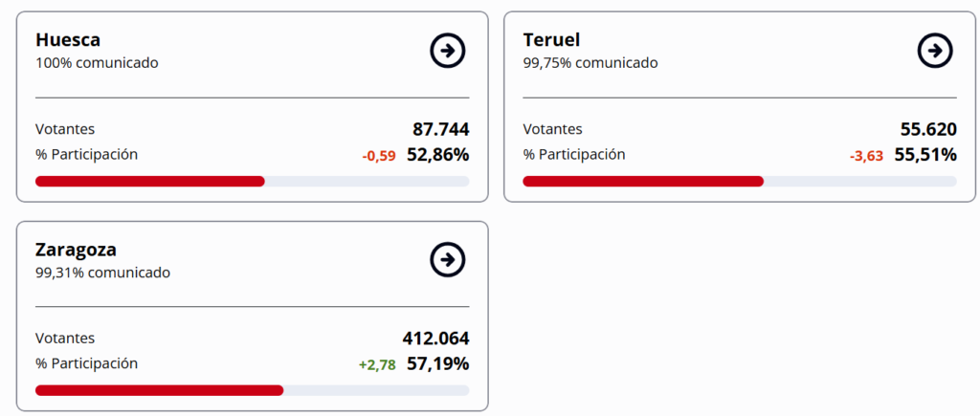Screen dimensions: 980x416
Task: Click the arrow icon on Teruel card
Action: tap(934, 50)
